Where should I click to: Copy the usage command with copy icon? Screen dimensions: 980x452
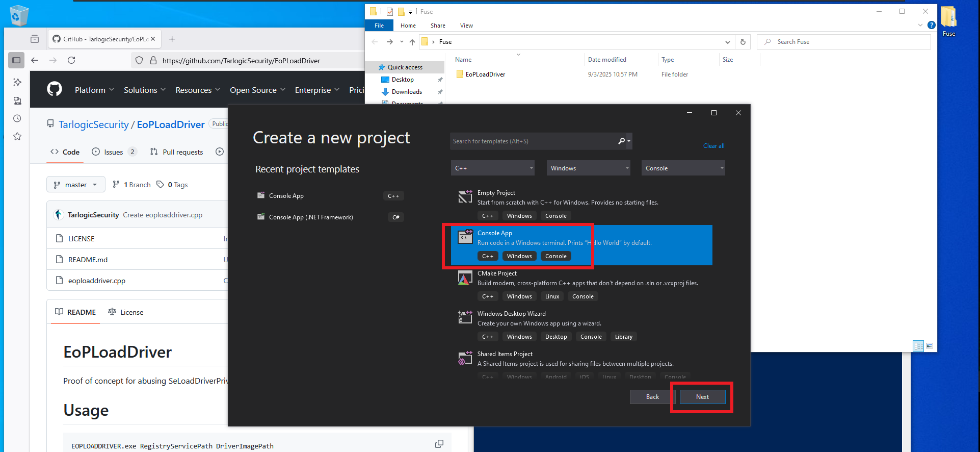(439, 444)
